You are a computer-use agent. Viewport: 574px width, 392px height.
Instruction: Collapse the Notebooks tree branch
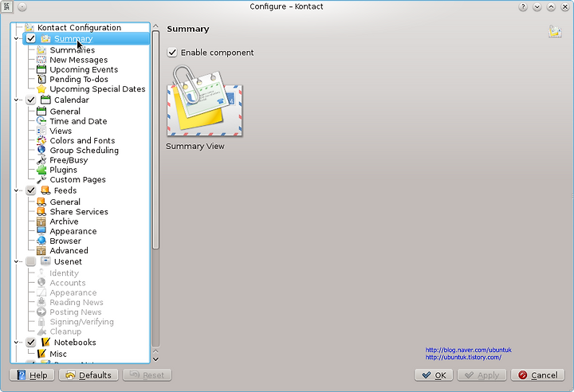click(16, 343)
